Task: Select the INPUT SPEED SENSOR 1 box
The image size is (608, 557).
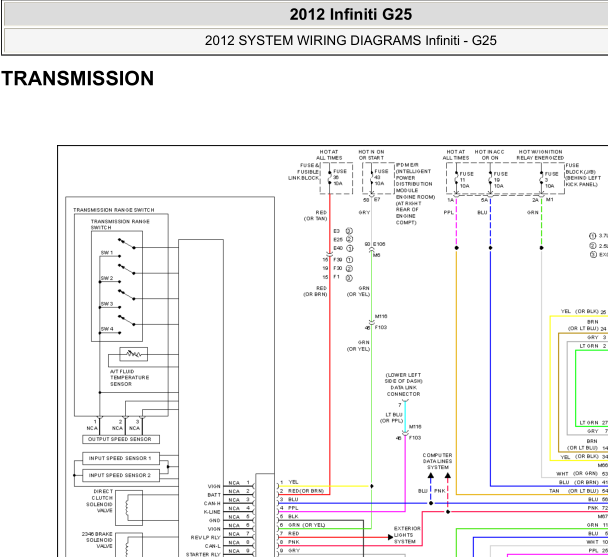Action: pos(121,458)
